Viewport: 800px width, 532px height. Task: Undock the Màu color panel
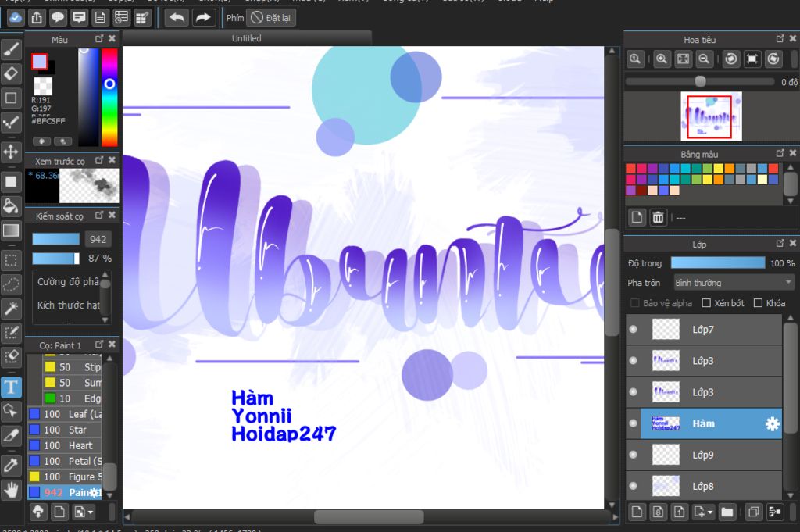(99, 39)
